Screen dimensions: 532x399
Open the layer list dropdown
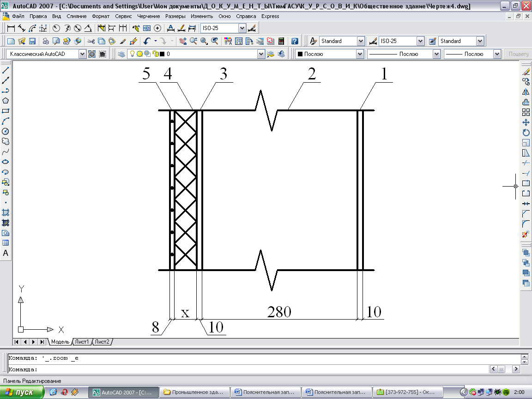click(x=260, y=54)
